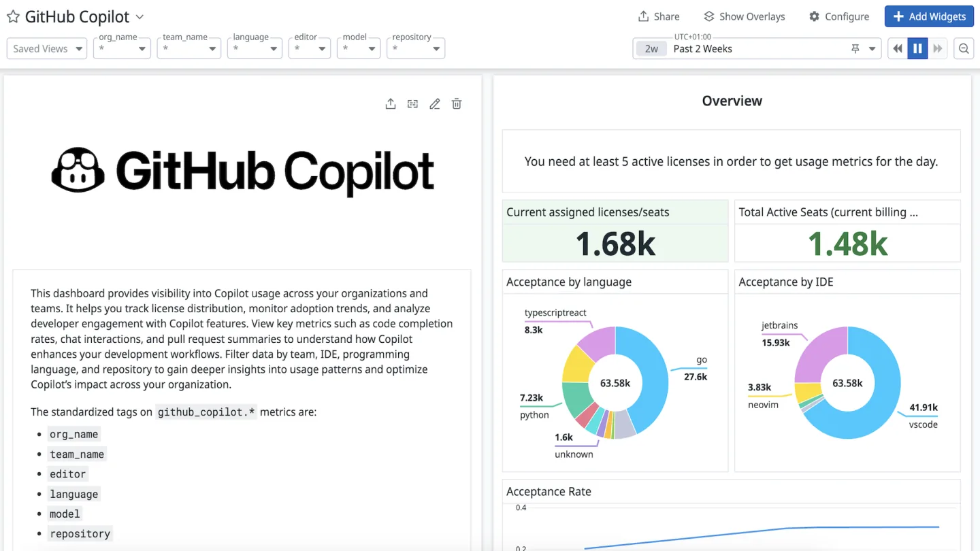
Task: Click the repository tag in the list
Action: pos(80,533)
